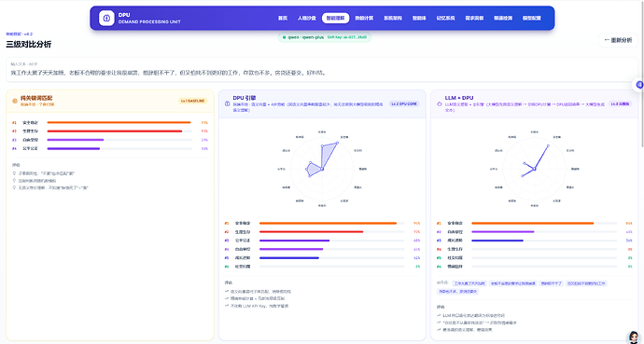
Task: Switch to the 人格沙盘 tab
Action: point(307,18)
